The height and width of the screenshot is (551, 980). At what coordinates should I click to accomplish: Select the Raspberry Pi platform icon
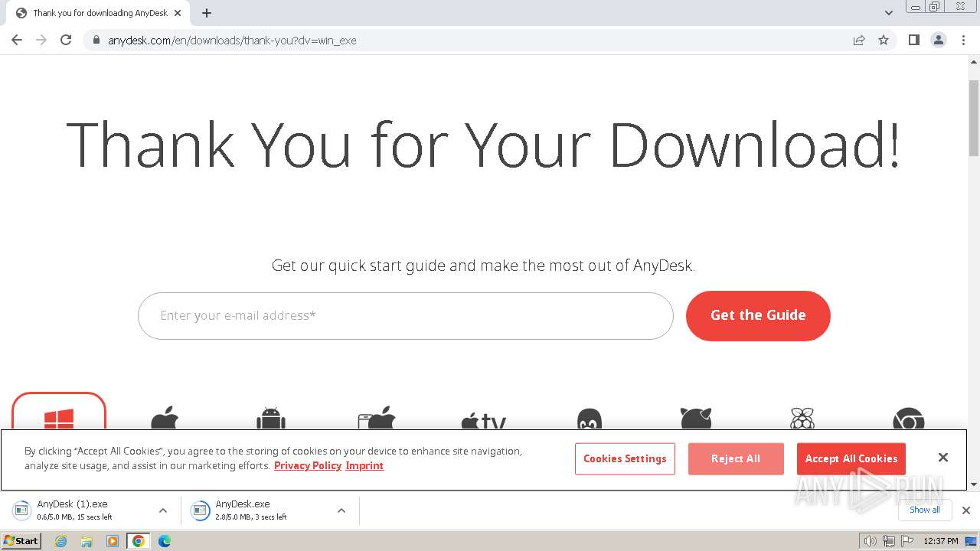(802, 418)
